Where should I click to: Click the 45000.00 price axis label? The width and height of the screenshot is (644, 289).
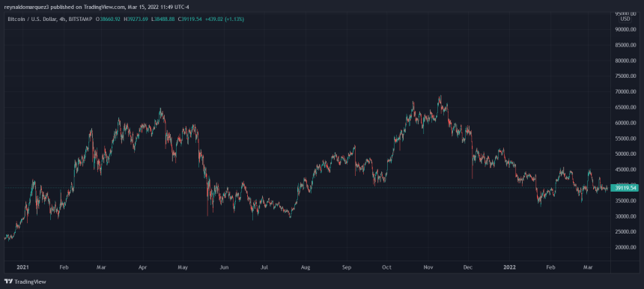click(x=625, y=169)
